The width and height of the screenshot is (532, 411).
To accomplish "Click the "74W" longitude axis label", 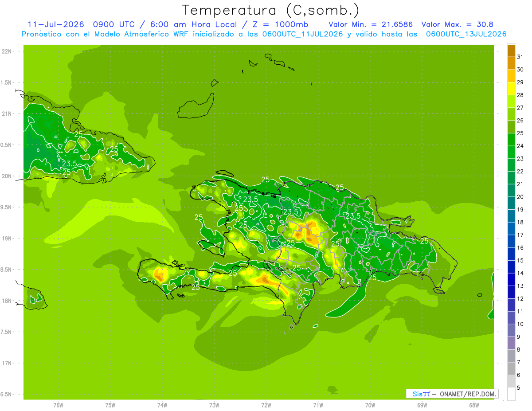I will click(162, 405).
